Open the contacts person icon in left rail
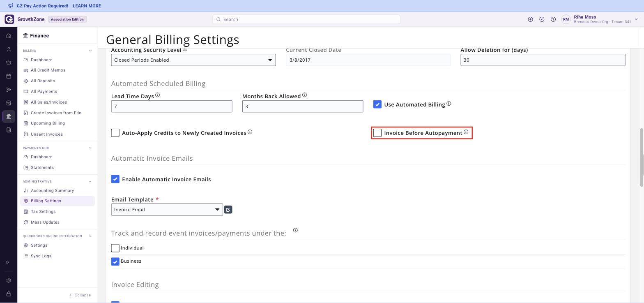Image resolution: width=644 pixels, height=303 pixels. (x=9, y=49)
